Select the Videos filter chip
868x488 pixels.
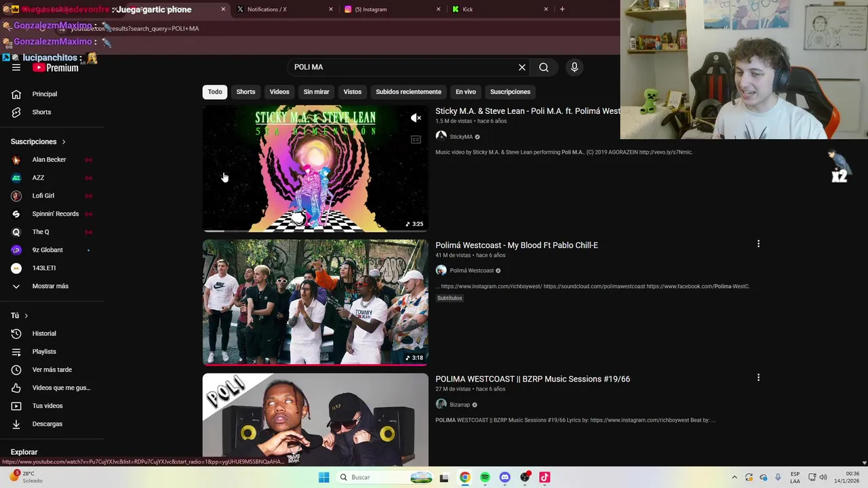click(279, 91)
